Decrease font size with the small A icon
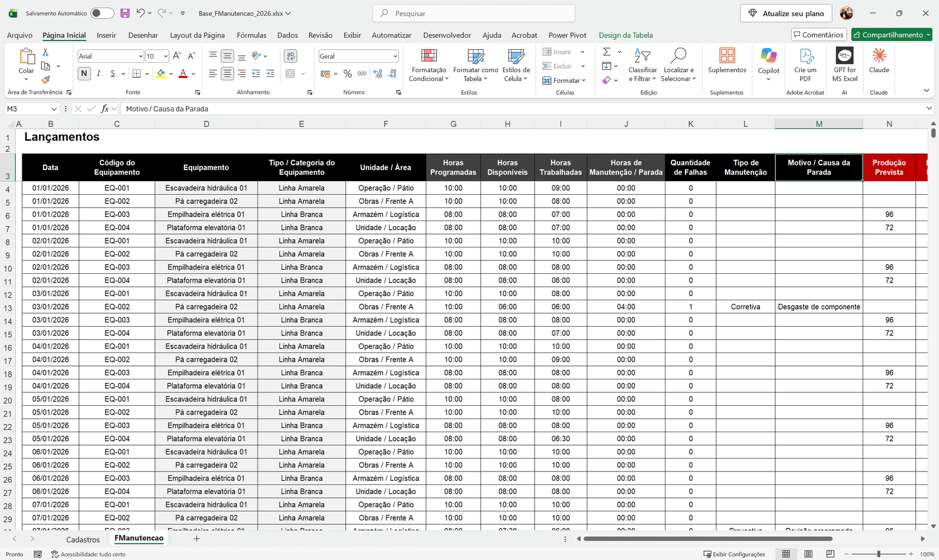 click(191, 56)
